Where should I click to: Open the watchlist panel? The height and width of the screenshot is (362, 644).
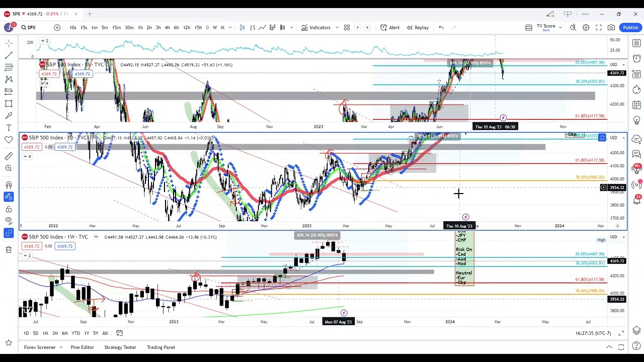point(636,44)
